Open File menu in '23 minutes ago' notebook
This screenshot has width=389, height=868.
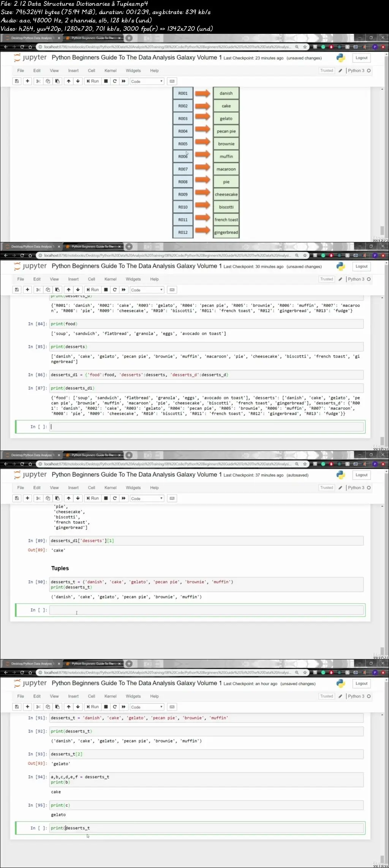[x=21, y=71]
